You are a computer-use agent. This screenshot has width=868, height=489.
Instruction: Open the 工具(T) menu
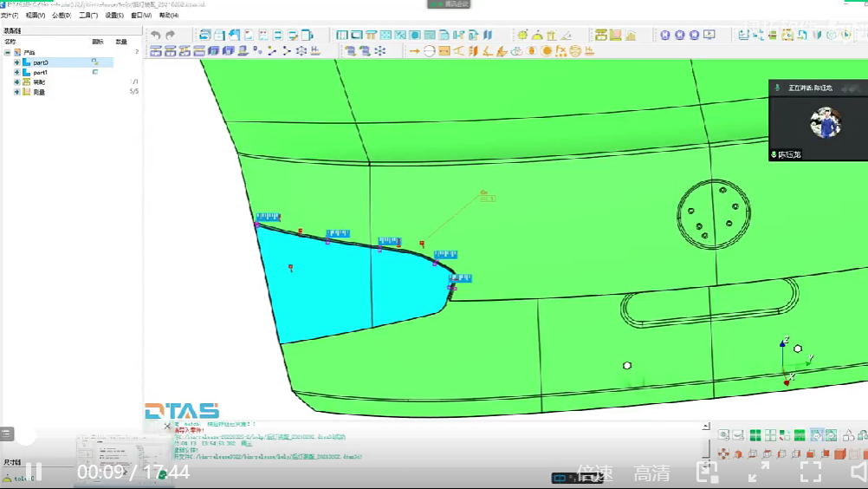(88, 16)
